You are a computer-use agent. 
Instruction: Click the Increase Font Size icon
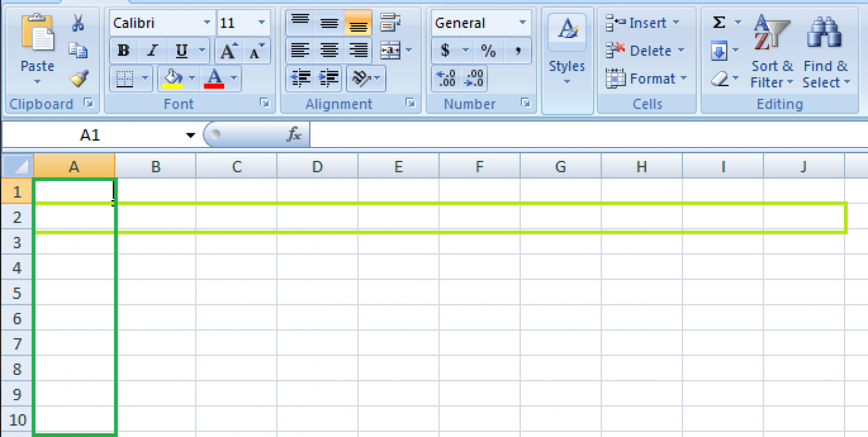coord(227,51)
